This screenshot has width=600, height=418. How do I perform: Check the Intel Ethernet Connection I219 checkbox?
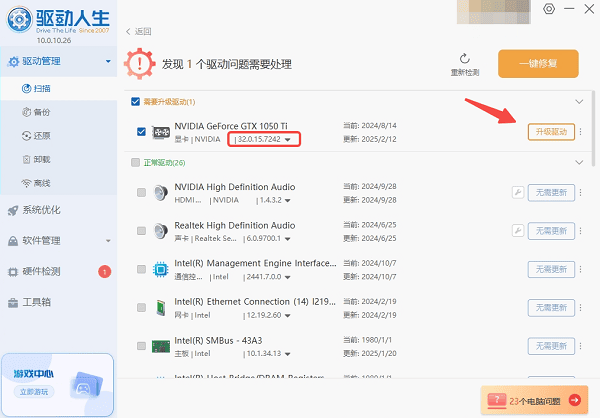click(141, 307)
